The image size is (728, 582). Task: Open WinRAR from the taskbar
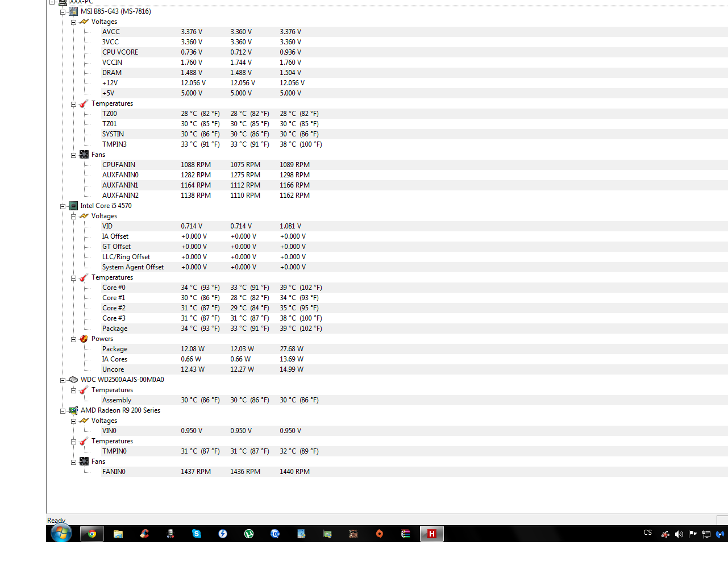point(406,534)
